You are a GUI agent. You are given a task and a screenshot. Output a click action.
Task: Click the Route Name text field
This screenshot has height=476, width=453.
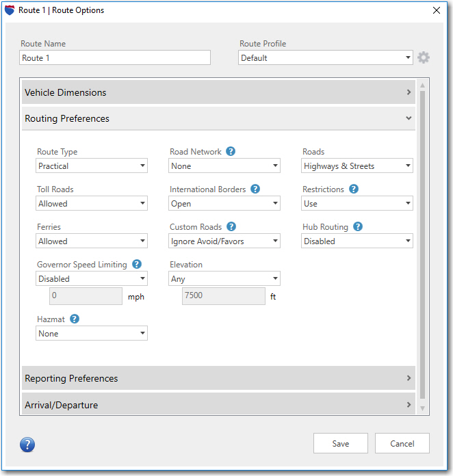(115, 58)
